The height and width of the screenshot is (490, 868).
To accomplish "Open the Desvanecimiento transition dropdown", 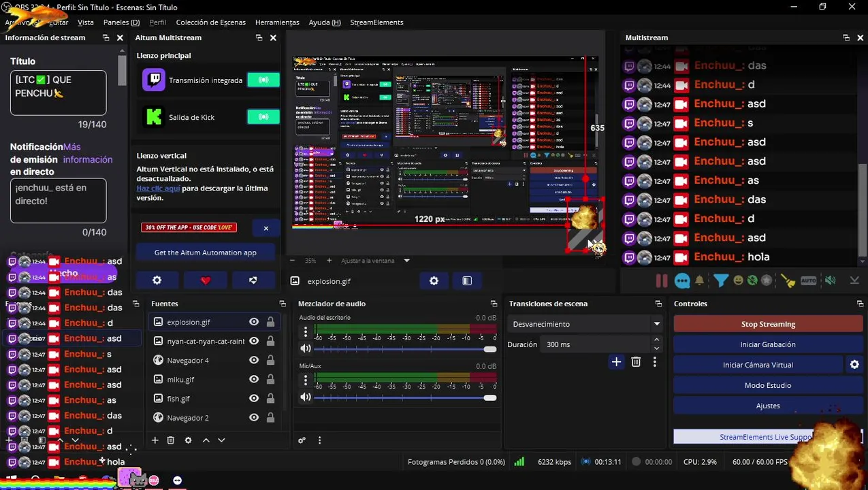I will pos(585,324).
